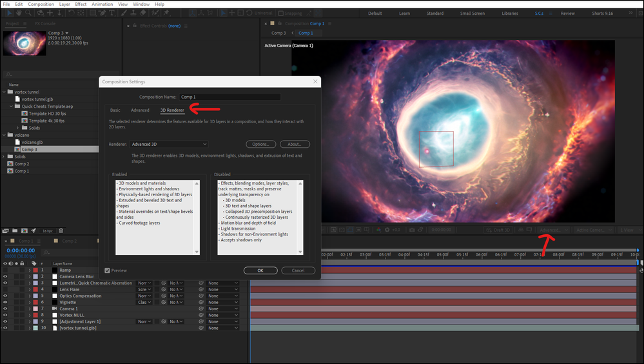Select the Puppet Pin tool
644x364 pixels.
pyautogui.click(x=166, y=13)
